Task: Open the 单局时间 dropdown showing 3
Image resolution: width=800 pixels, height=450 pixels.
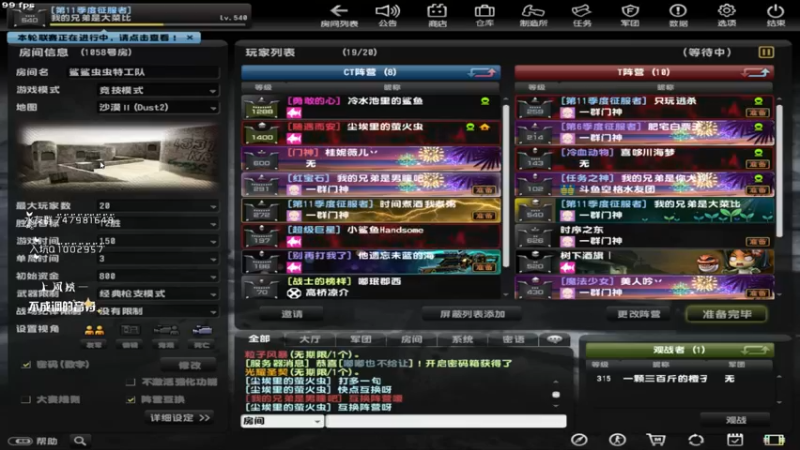Action: coord(158,259)
